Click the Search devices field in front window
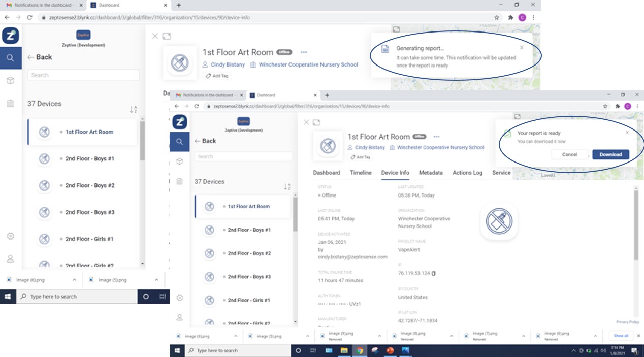This screenshot has height=357, width=644. [243, 156]
